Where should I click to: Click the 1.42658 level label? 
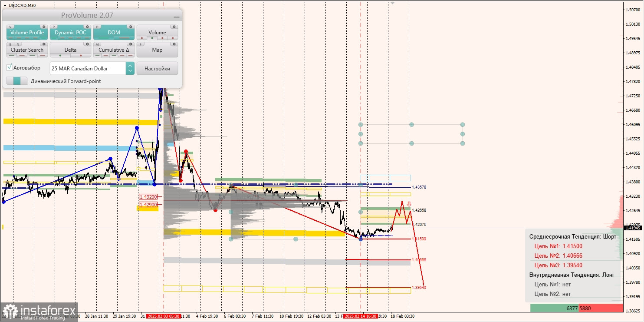pos(419,210)
